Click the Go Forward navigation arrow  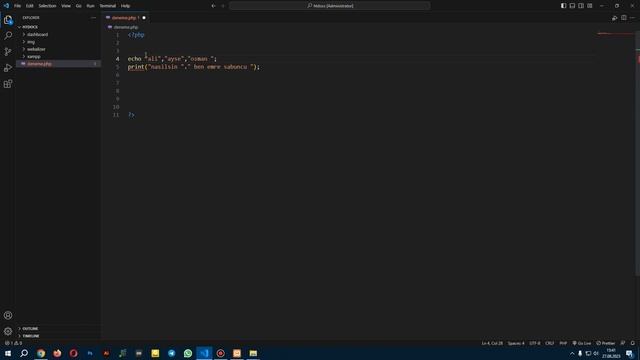(x=223, y=6)
